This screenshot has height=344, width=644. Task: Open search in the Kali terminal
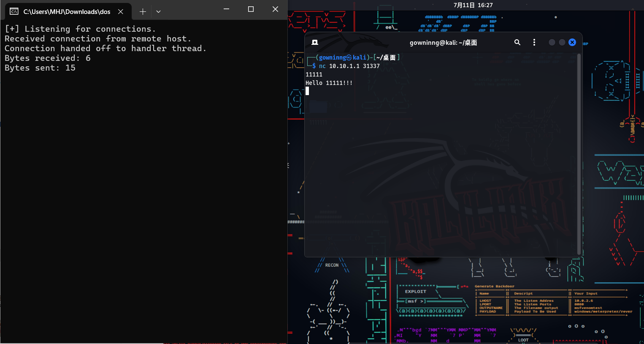[x=517, y=42]
